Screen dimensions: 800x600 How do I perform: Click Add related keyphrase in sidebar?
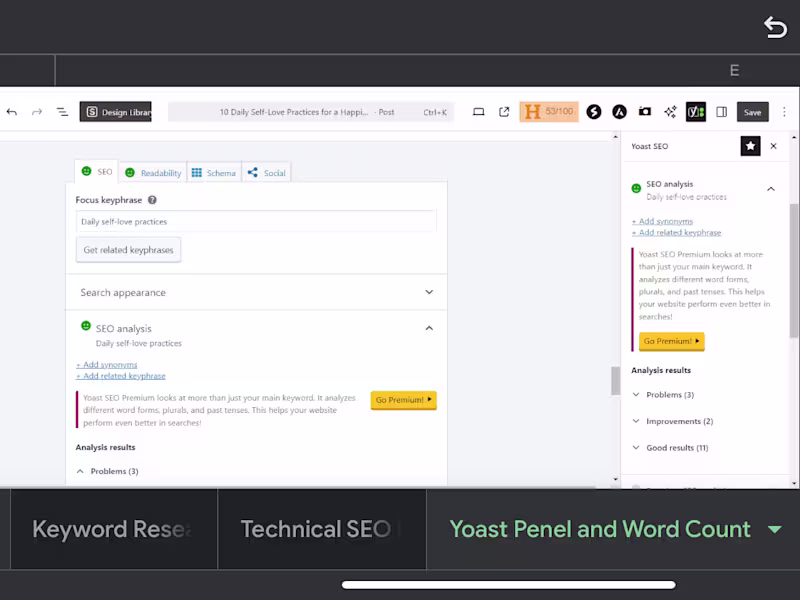[x=677, y=232]
